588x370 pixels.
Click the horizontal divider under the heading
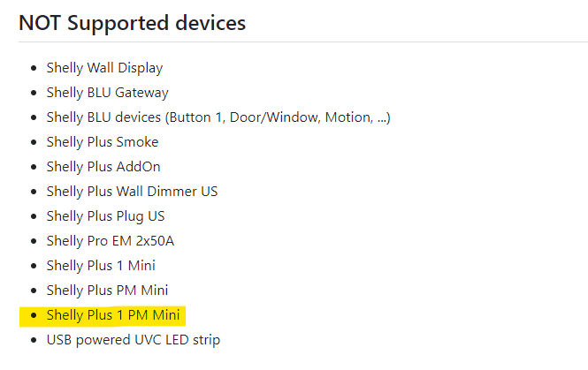(303, 42)
